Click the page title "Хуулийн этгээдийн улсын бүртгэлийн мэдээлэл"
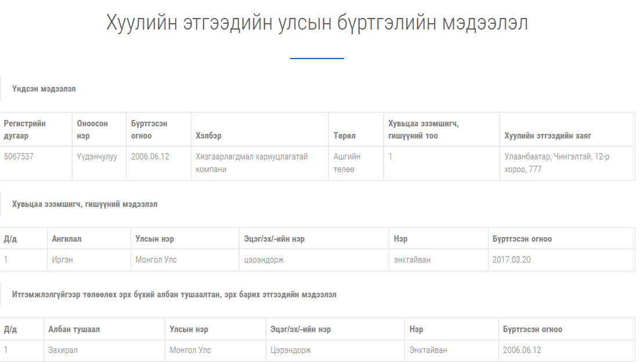The width and height of the screenshot is (644, 364). [x=317, y=24]
